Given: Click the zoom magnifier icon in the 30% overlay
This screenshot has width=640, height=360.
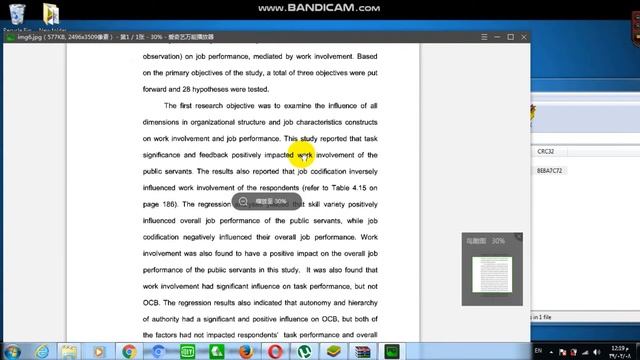Looking at the screenshot, I should [x=243, y=202].
